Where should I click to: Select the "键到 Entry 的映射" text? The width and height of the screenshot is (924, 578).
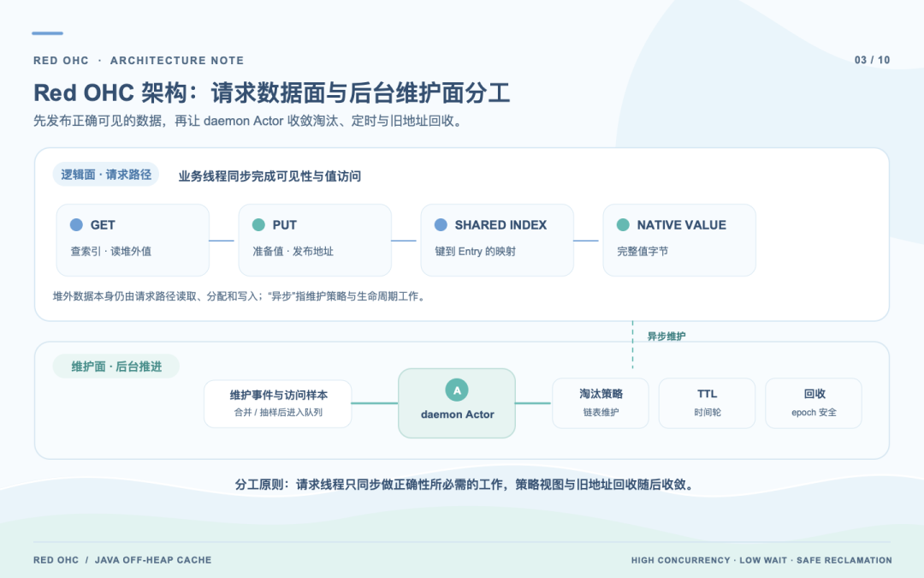point(475,251)
